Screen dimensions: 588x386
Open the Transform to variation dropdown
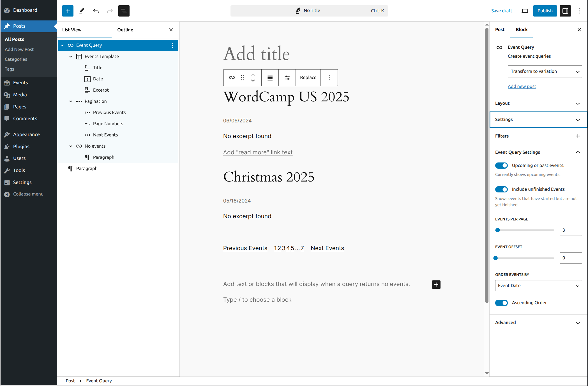(545, 72)
